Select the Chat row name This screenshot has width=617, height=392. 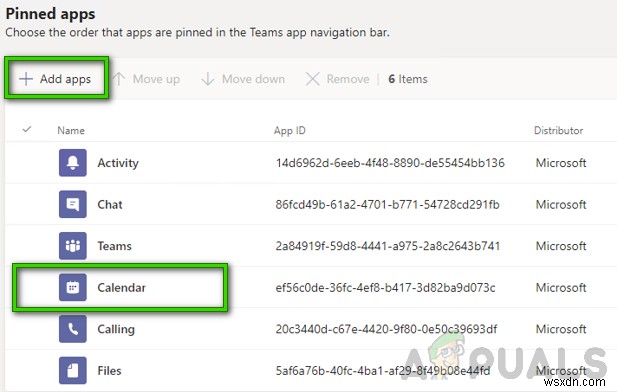[x=110, y=204]
